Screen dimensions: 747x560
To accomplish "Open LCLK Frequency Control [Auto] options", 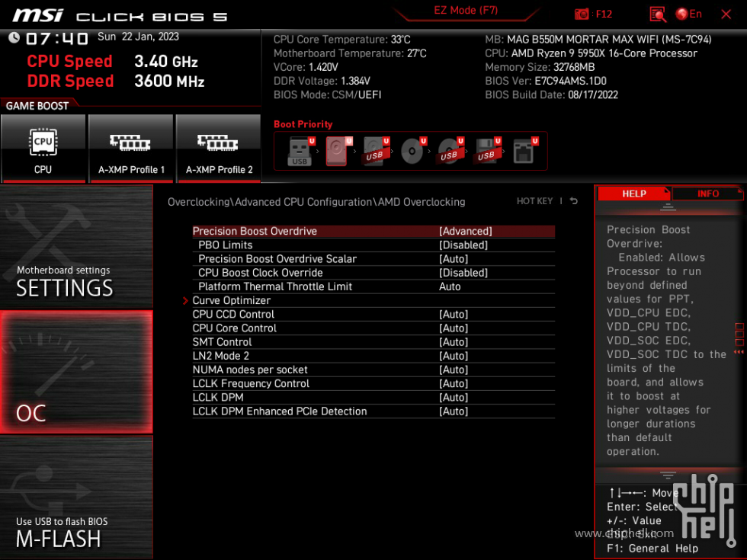I will click(x=454, y=383).
